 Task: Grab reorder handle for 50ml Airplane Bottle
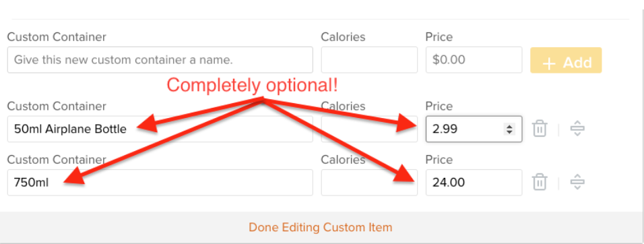[577, 129]
